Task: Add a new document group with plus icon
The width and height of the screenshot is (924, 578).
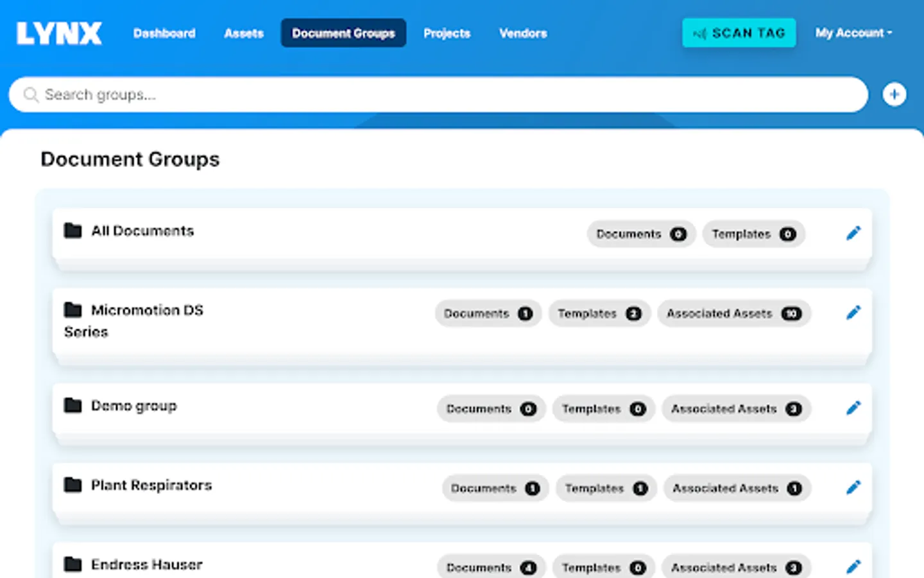Action: coord(894,94)
